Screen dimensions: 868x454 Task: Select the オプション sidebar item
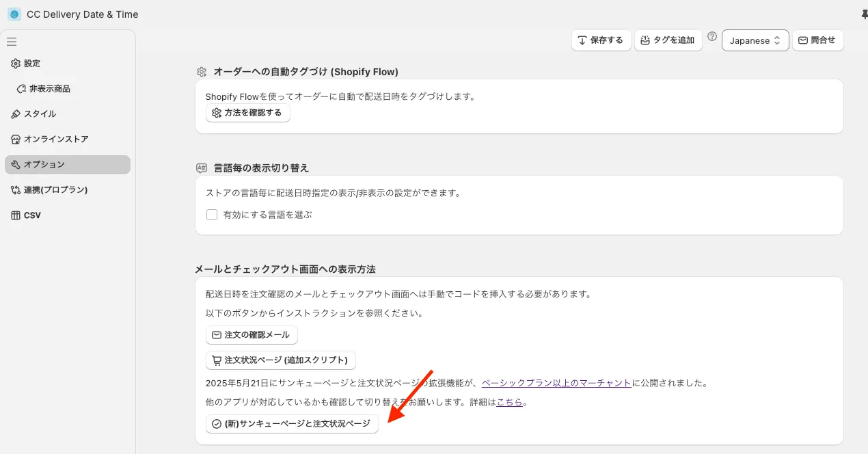click(44, 165)
